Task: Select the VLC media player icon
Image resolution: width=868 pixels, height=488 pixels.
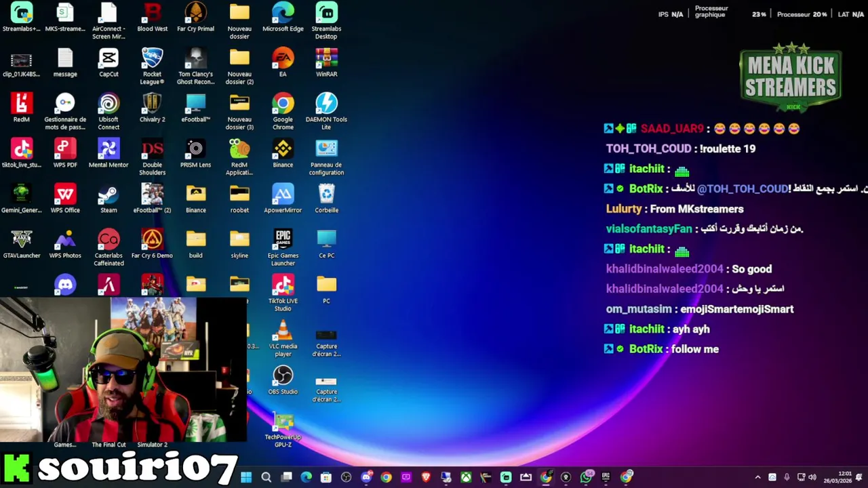Action: click(x=283, y=339)
